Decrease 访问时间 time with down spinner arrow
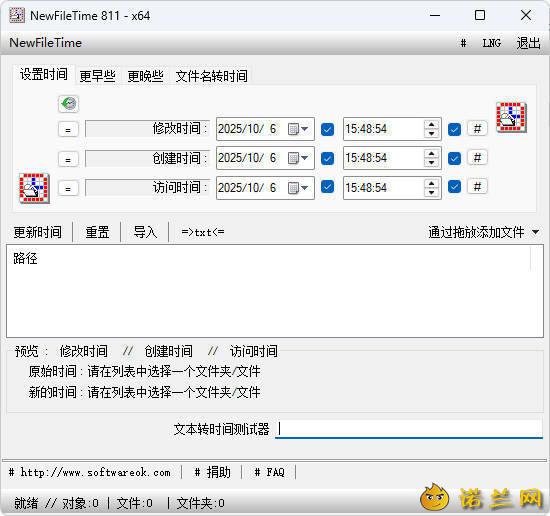The image size is (550, 516). pyautogui.click(x=431, y=193)
